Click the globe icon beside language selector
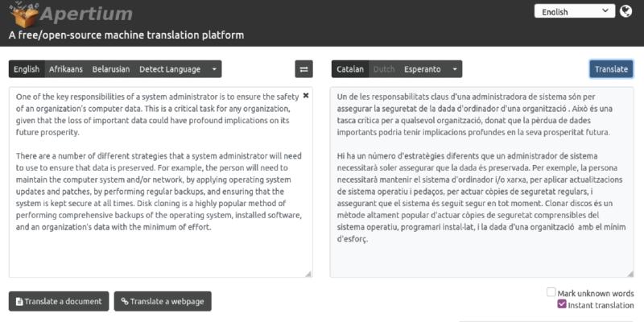 tap(625, 11)
